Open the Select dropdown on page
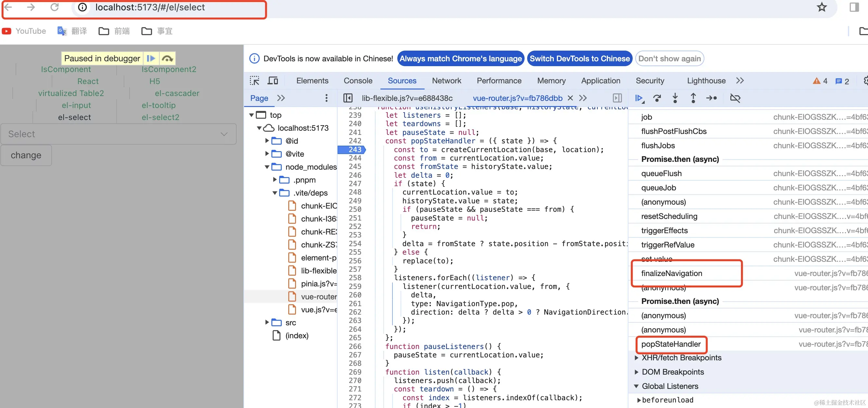The width and height of the screenshot is (868, 408). coord(118,134)
